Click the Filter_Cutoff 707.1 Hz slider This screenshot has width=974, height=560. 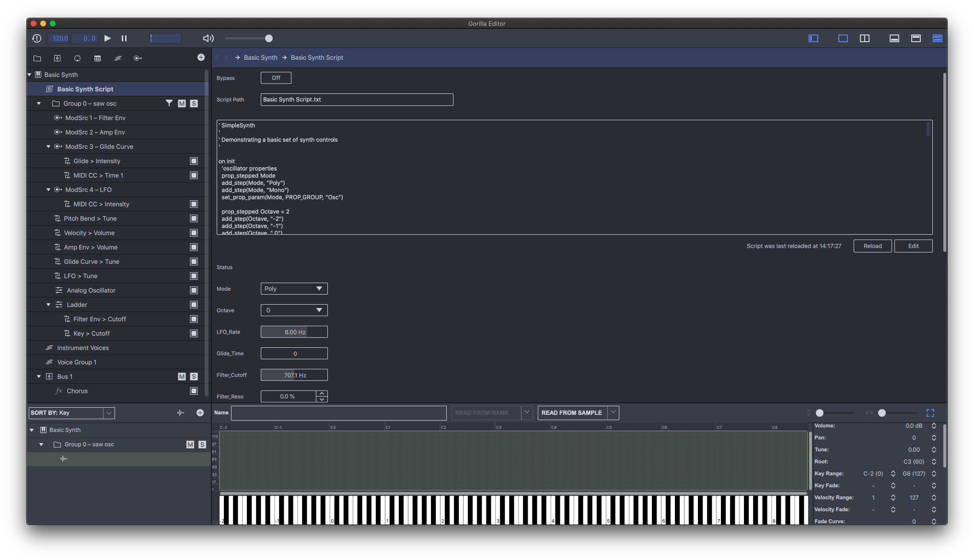[x=294, y=375]
